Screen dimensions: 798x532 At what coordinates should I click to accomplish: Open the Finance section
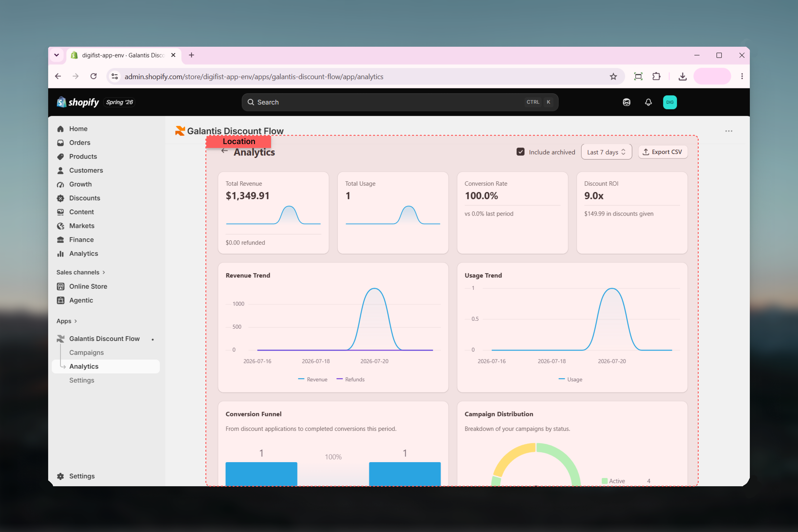tap(81, 240)
